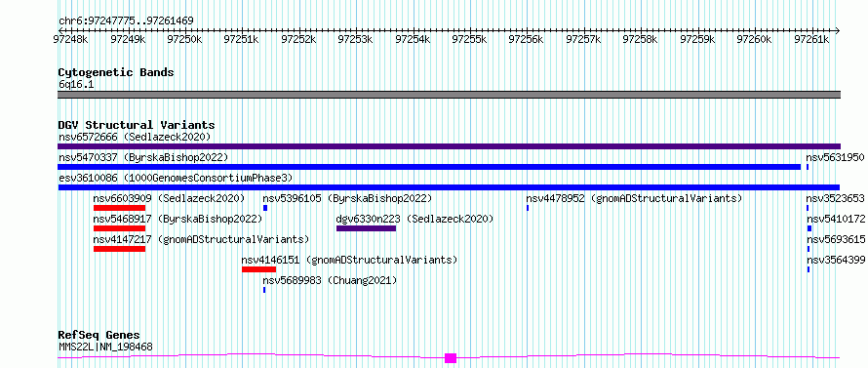Click the chr6:97247775..97261469 region label

126,20
